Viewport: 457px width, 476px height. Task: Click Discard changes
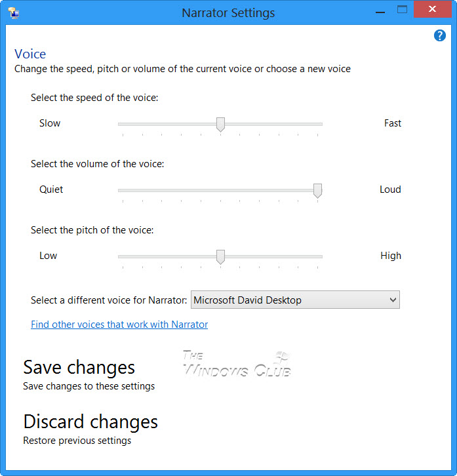(90, 422)
